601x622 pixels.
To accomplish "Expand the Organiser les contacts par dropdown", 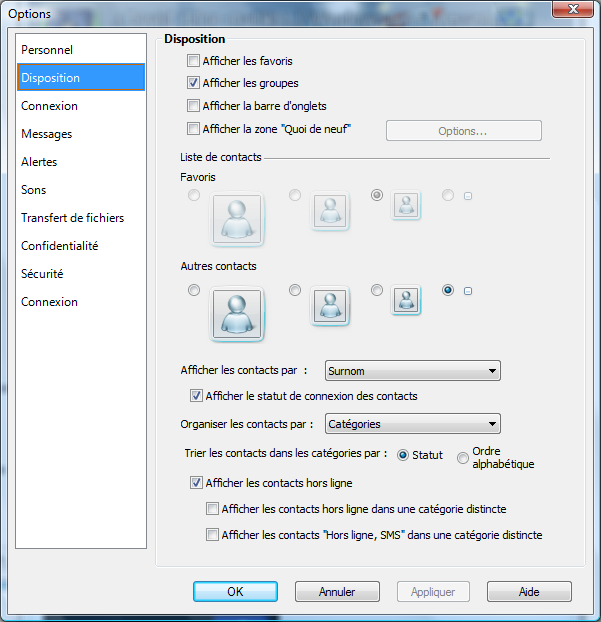I will (x=413, y=424).
